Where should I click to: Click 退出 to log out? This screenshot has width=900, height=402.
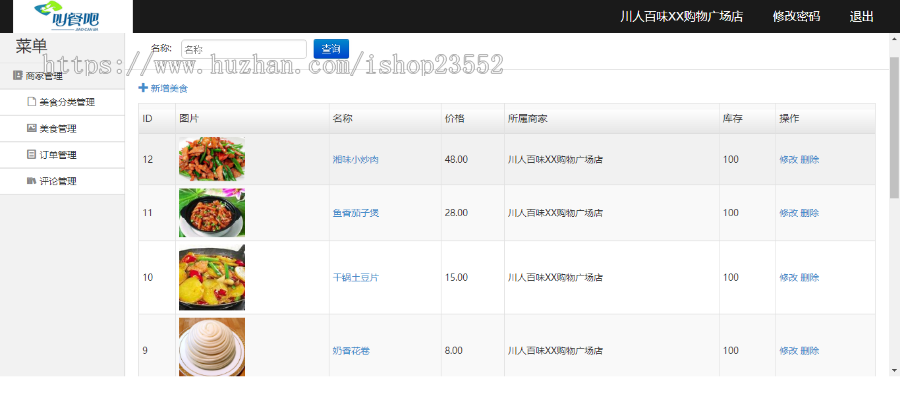coord(862,17)
